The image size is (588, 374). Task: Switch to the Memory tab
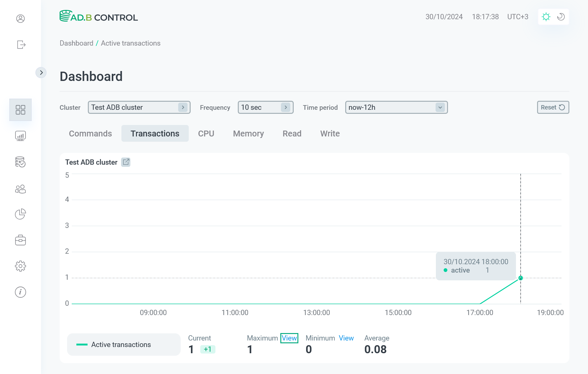pyautogui.click(x=248, y=133)
